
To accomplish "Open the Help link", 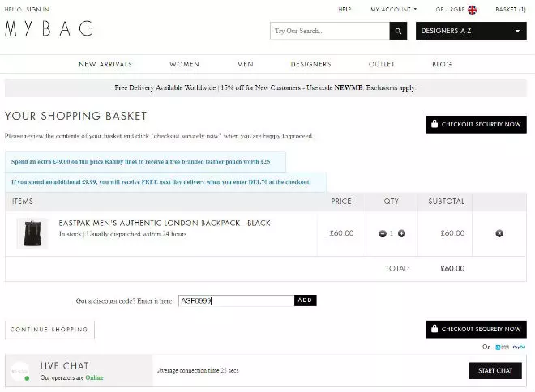I will tap(345, 10).
